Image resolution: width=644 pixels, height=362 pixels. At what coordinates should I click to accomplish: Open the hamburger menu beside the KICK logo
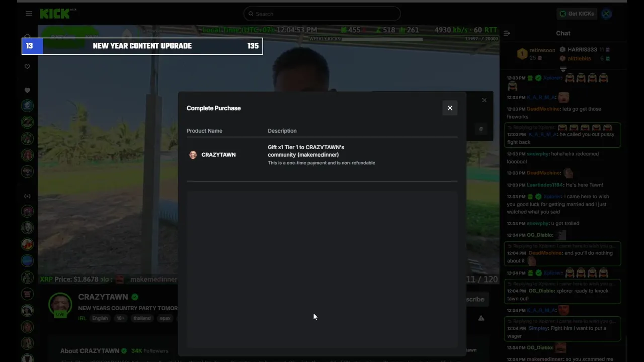pyautogui.click(x=29, y=14)
